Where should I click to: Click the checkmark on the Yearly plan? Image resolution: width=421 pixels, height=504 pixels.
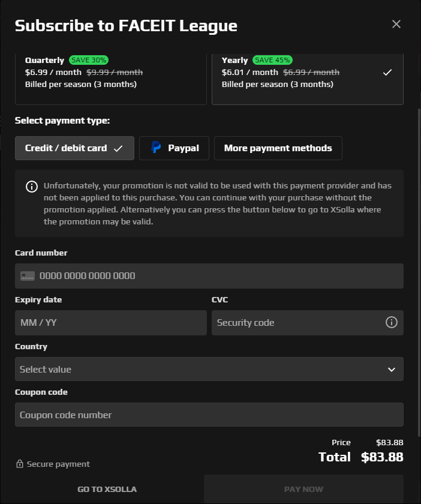(387, 71)
